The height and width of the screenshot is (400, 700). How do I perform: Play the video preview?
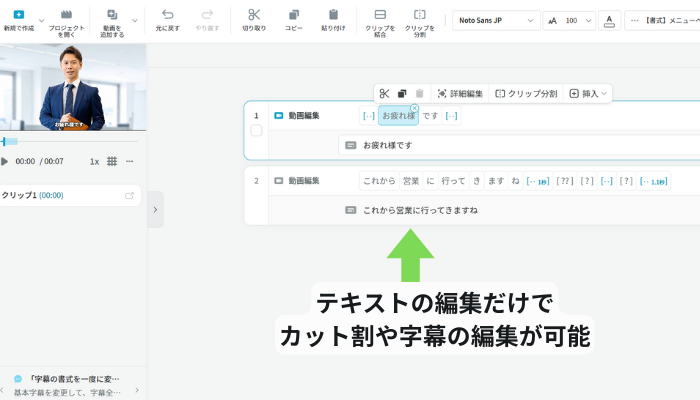click(x=4, y=161)
